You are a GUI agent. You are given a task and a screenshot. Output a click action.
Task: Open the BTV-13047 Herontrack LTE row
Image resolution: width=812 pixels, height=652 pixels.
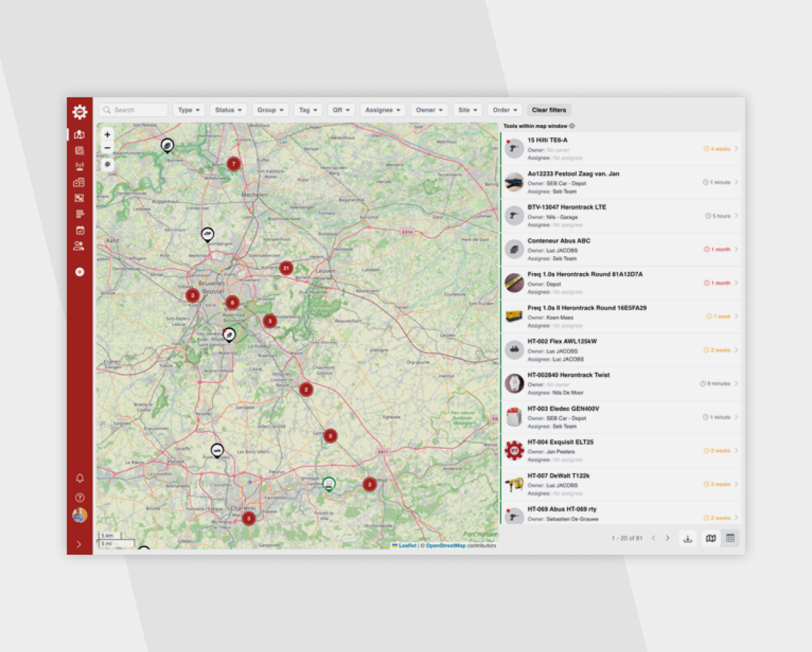tap(622, 216)
